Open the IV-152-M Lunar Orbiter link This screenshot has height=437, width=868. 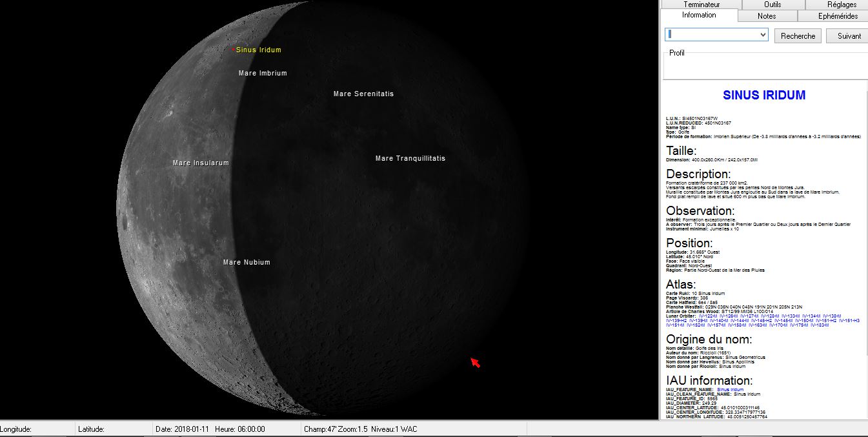pos(696,325)
